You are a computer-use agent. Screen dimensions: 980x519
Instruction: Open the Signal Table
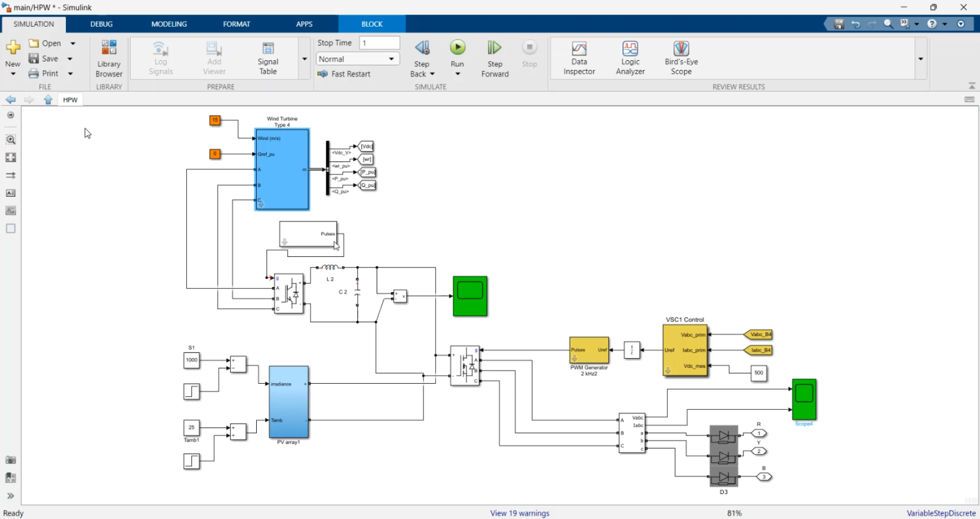(268, 58)
